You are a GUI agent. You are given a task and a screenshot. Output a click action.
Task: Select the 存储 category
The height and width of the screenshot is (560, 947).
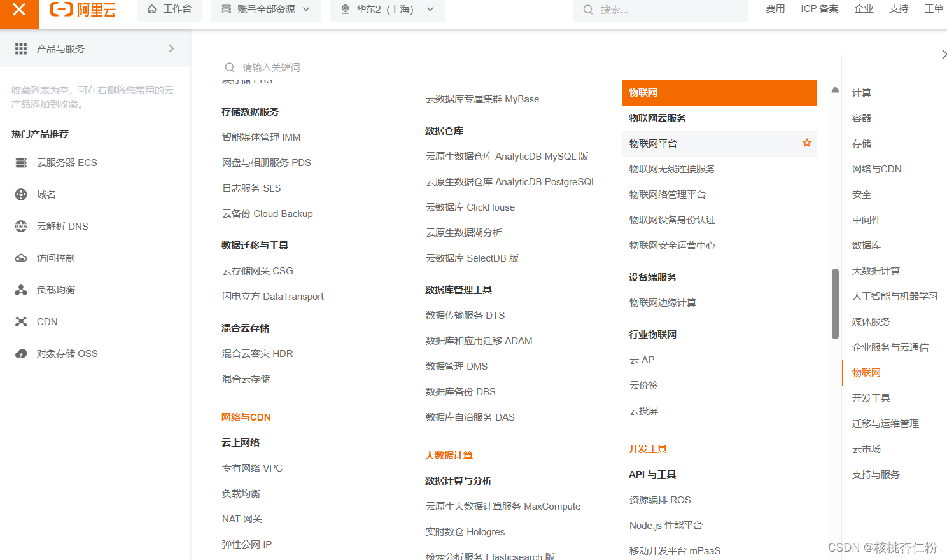pos(862,144)
